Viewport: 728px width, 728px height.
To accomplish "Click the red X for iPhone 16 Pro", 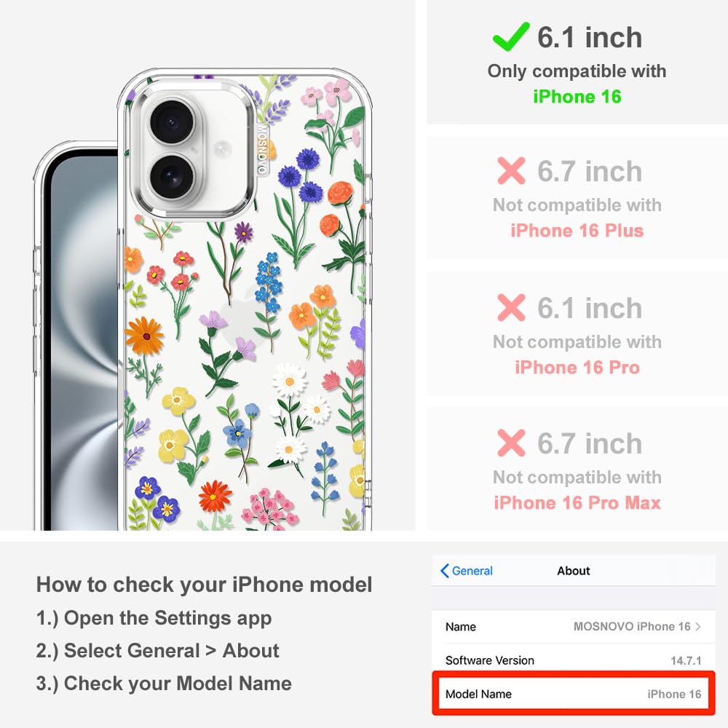I will pyautogui.click(x=511, y=307).
